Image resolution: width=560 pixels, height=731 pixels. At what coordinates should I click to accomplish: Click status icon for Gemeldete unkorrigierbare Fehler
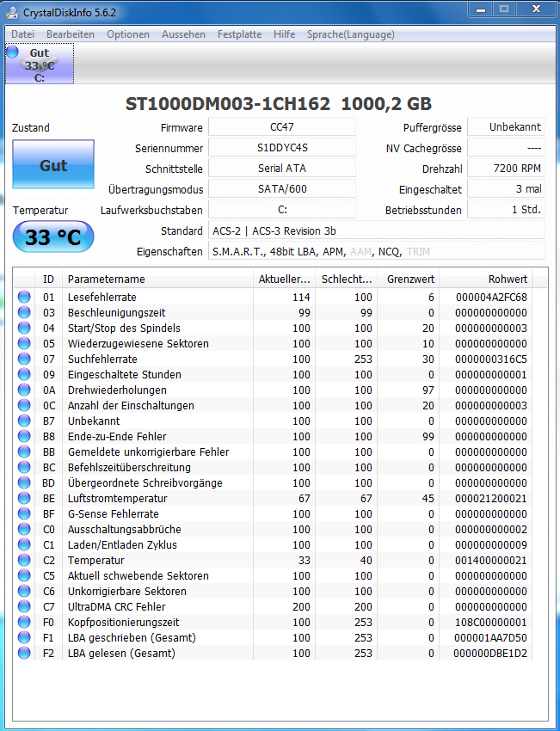pos(24,451)
